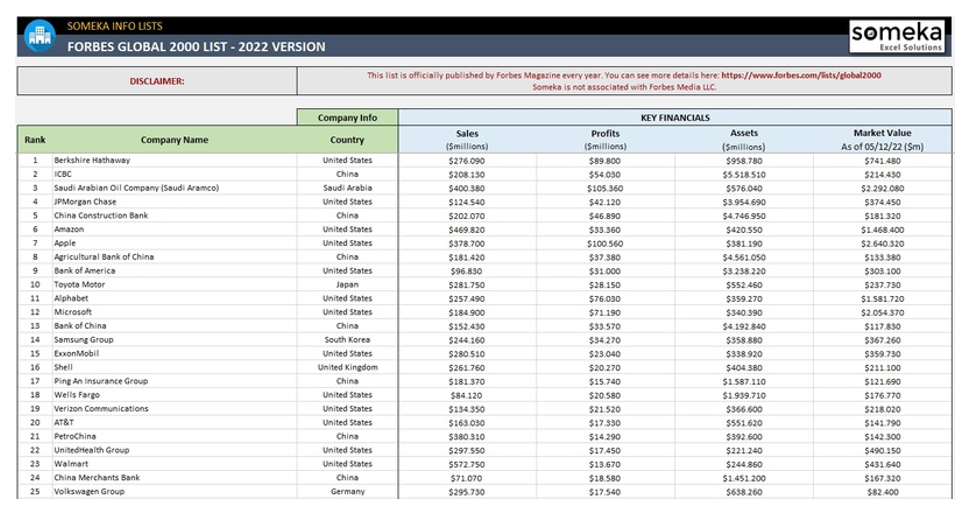The height and width of the screenshot is (518, 965).
Task: Select the ICBC company cell
Action: pos(174,174)
